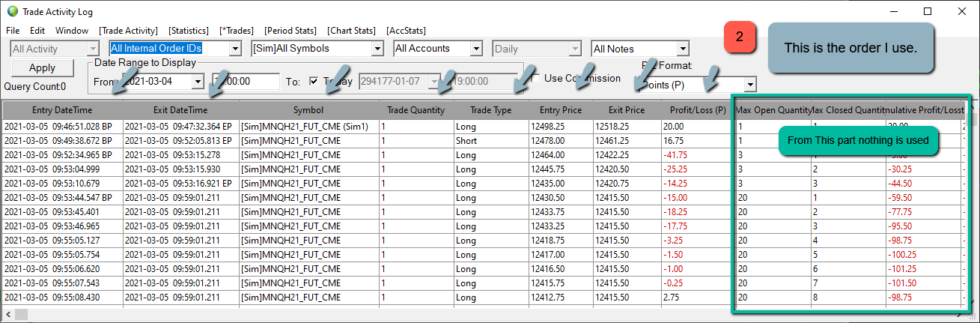Close the Trade Activity Log window
Image resolution: width=980 pixels, height=323 pixels.
(962, 11)
